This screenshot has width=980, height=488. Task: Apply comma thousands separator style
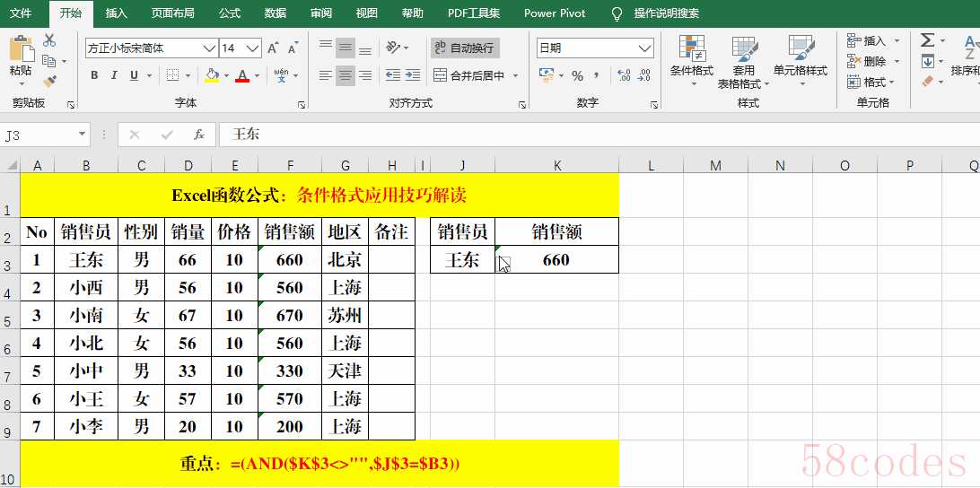pyautogui.click(x=597, y=75)
